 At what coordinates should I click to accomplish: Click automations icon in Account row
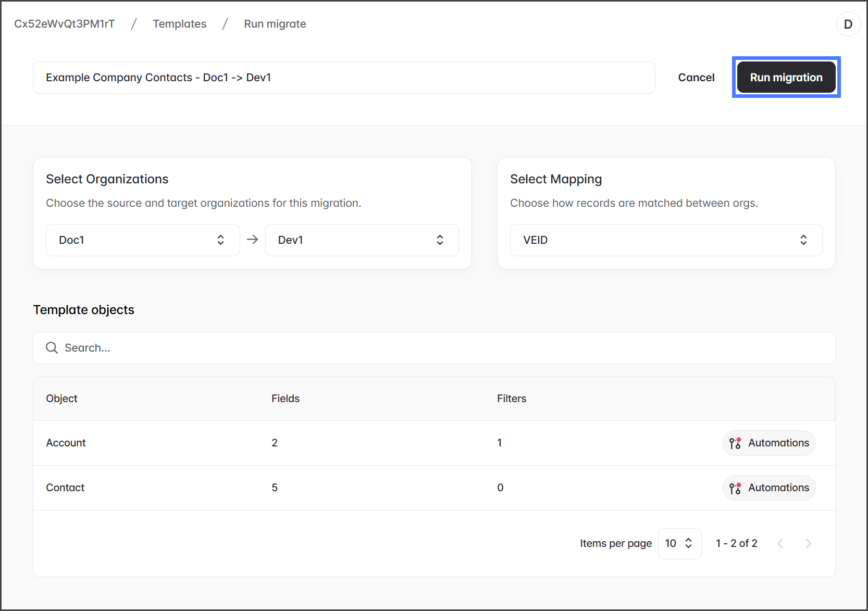(x=735, y=443)
